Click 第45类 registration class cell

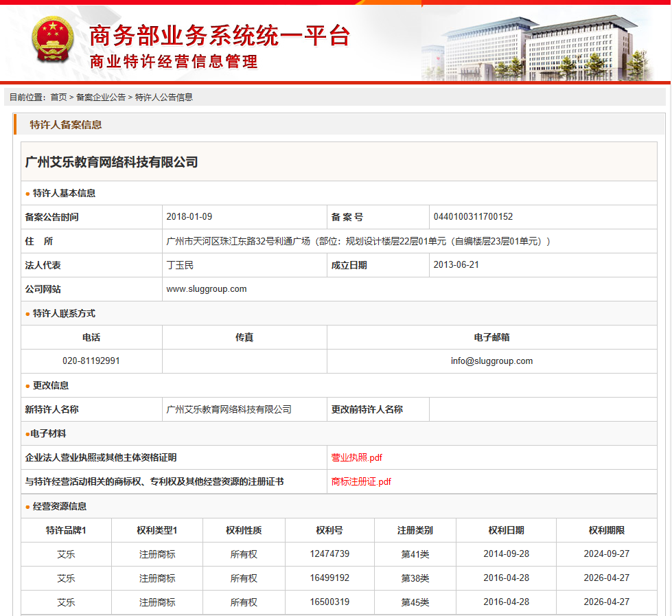[415, 602]
